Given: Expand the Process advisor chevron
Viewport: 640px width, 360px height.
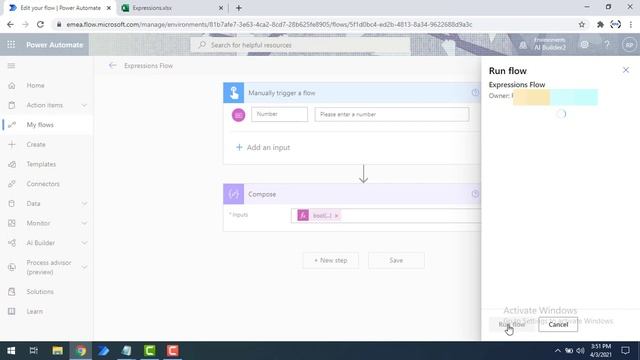Looking at the screenshot, I should [84, 267].
